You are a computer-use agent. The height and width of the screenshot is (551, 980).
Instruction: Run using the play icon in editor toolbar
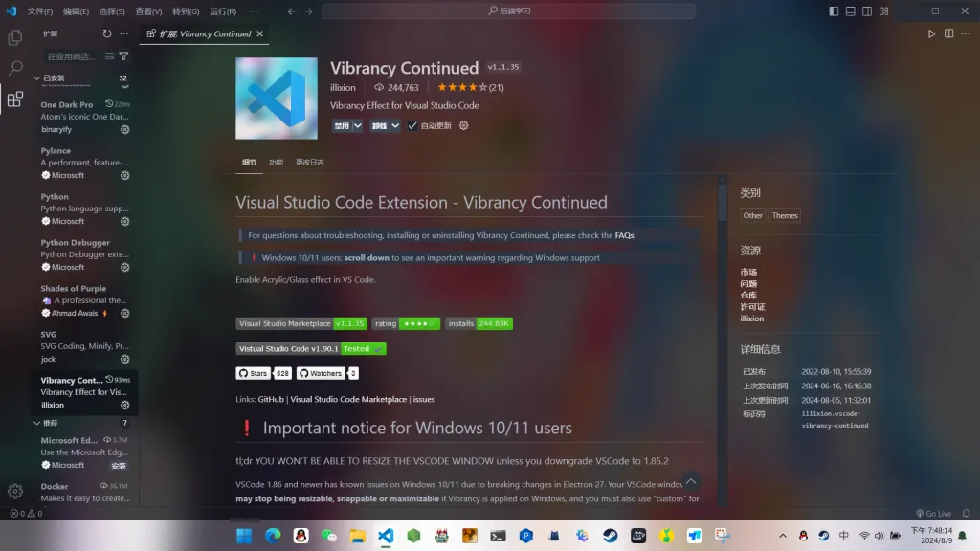click(931, 33)
